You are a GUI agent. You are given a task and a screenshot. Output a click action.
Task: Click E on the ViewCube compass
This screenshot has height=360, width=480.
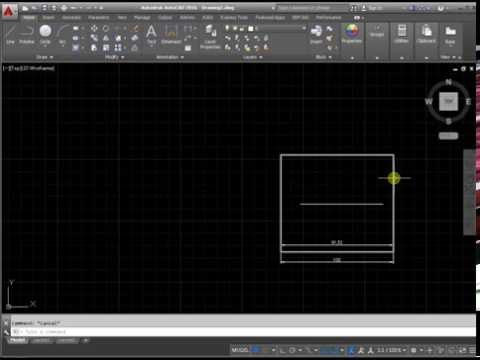click(468, 102)
